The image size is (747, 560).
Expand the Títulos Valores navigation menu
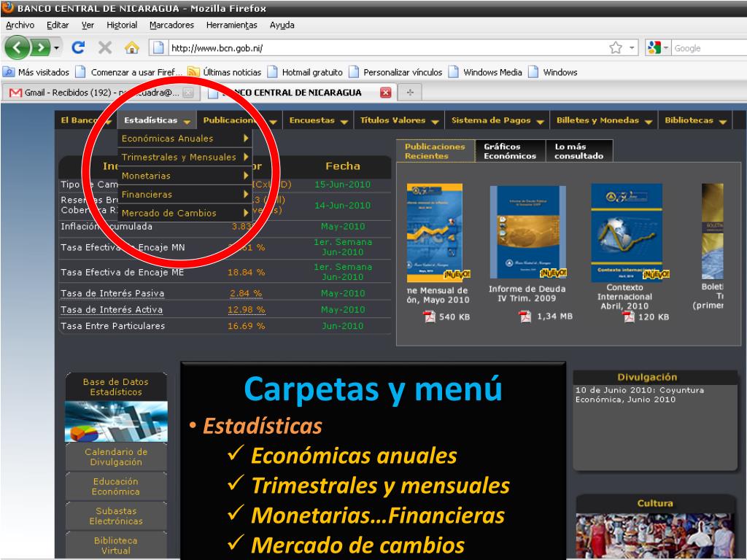(x=399, y=120)
